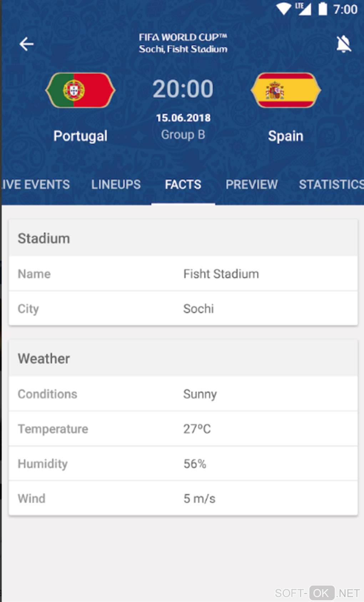Tap the 20:00 kickoff time
The height and width of the screenshot is (602, 364).
point(183,89)
